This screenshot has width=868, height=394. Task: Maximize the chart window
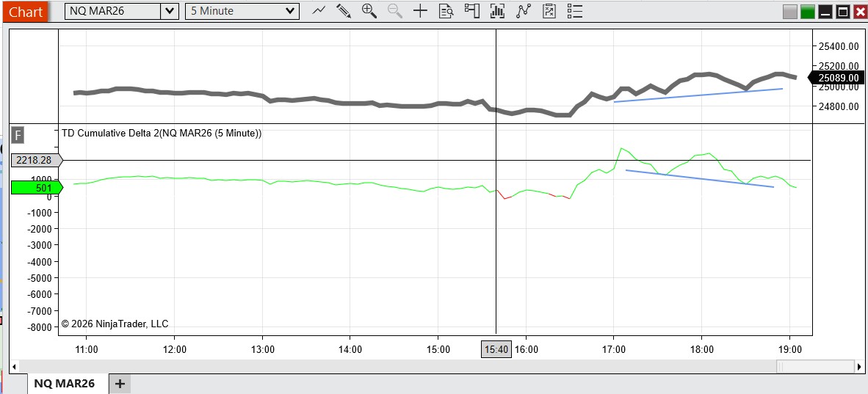coord(842,11)
